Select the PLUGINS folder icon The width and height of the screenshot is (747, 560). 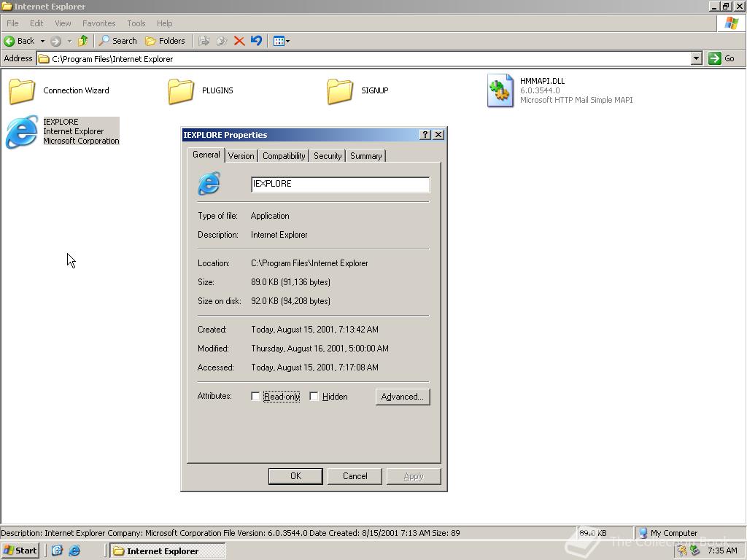click(x=181, y=90)
